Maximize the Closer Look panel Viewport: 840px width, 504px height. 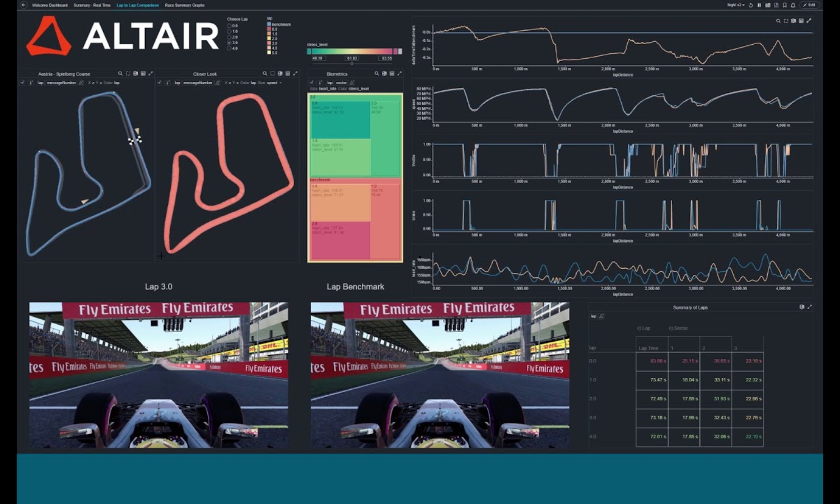pos(295,73)
